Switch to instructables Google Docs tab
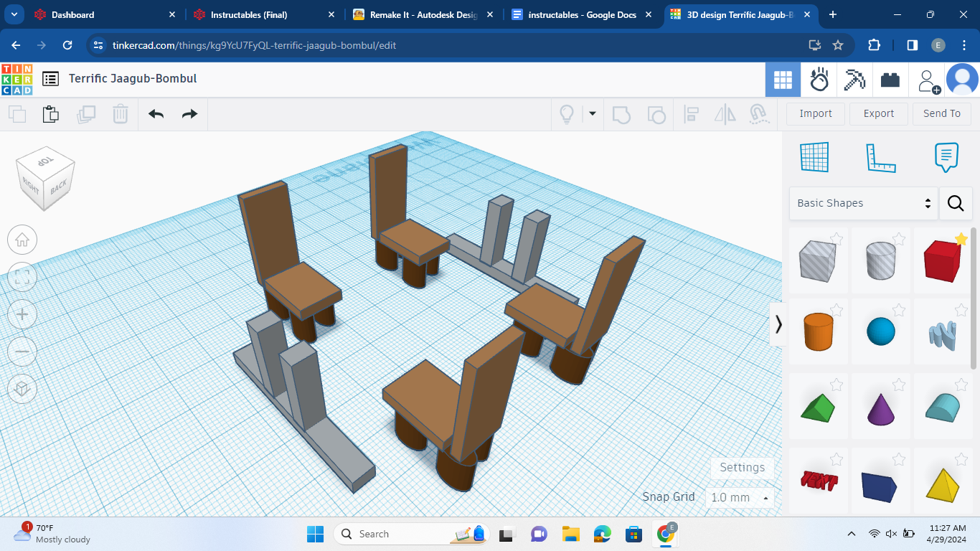The width and height of the screenshot is (980, 551). tap(582, 14)
